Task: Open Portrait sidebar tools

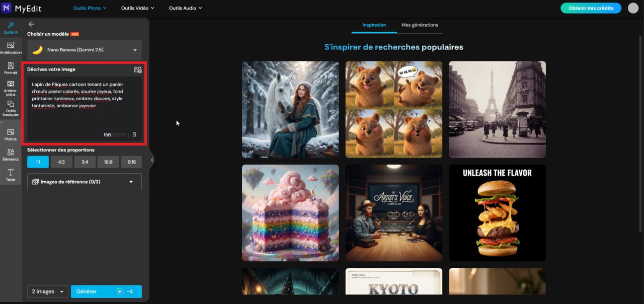Action: coord(11,68)
